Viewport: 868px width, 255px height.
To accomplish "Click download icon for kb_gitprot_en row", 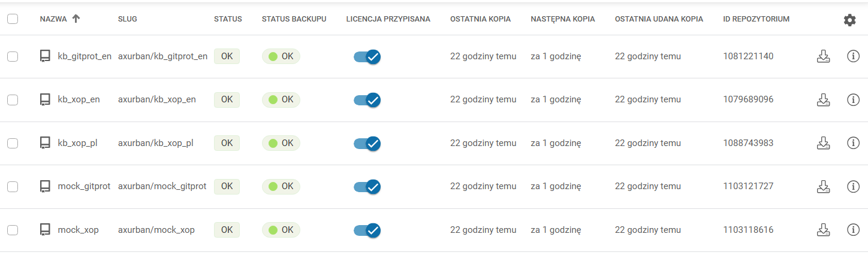I will [824, 56].
